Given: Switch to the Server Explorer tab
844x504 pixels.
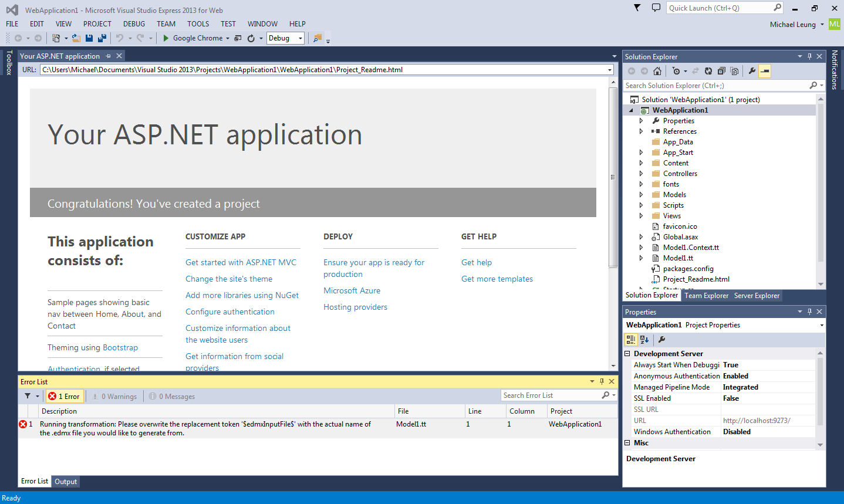Looking at the screenshot, I should click(x=757, y=296).
